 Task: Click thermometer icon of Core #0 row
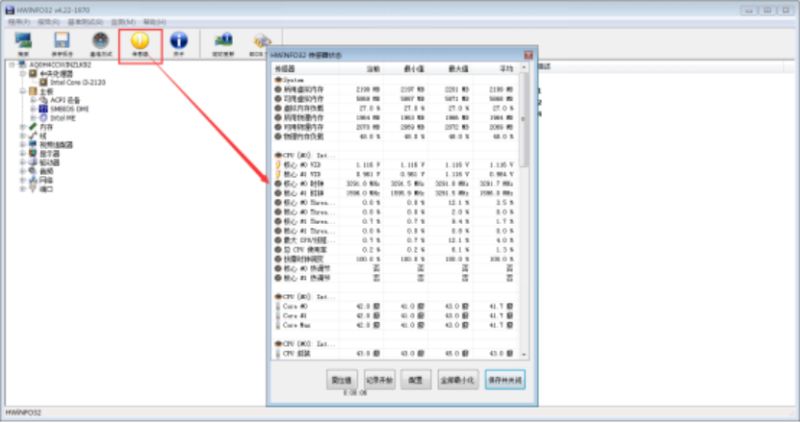click(278, 306)
